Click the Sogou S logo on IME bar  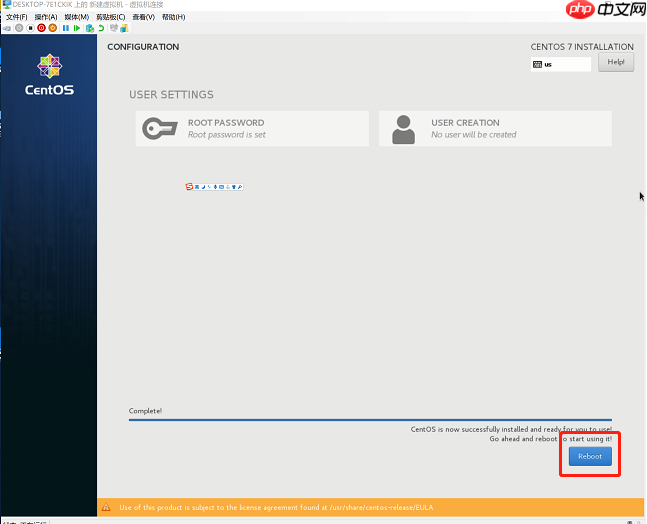point(189,186)
